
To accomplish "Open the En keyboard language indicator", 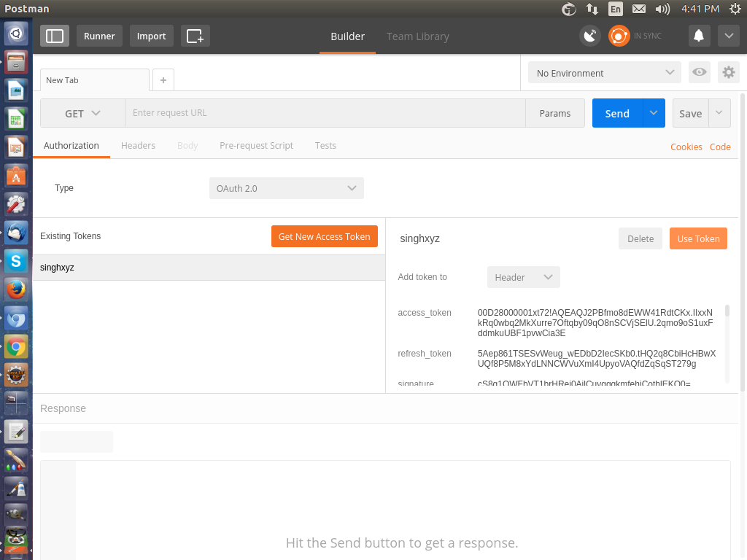I will coord(616,9).
